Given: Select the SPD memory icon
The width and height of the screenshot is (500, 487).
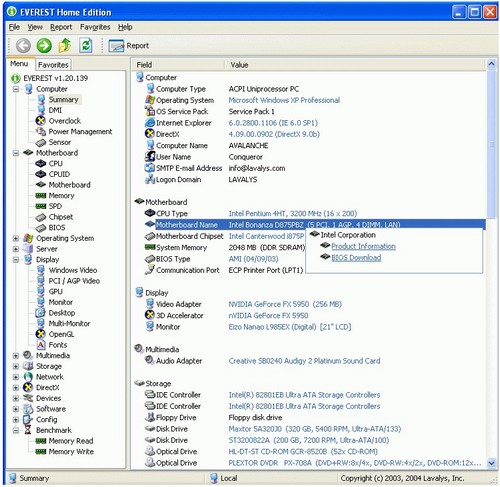Looking at the screenshot, I should pos(41,206).
